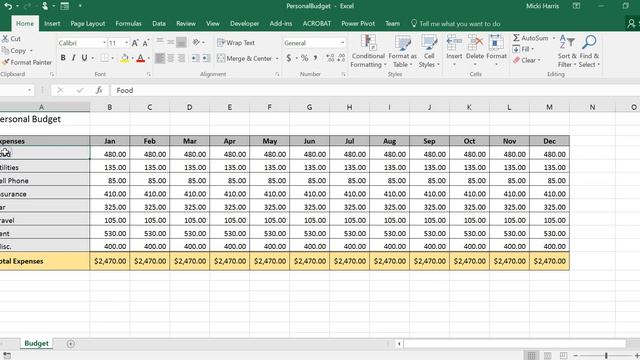Click the Insert cells icon
The height and width of the screenshot is (360, 640).
(454, 42)
